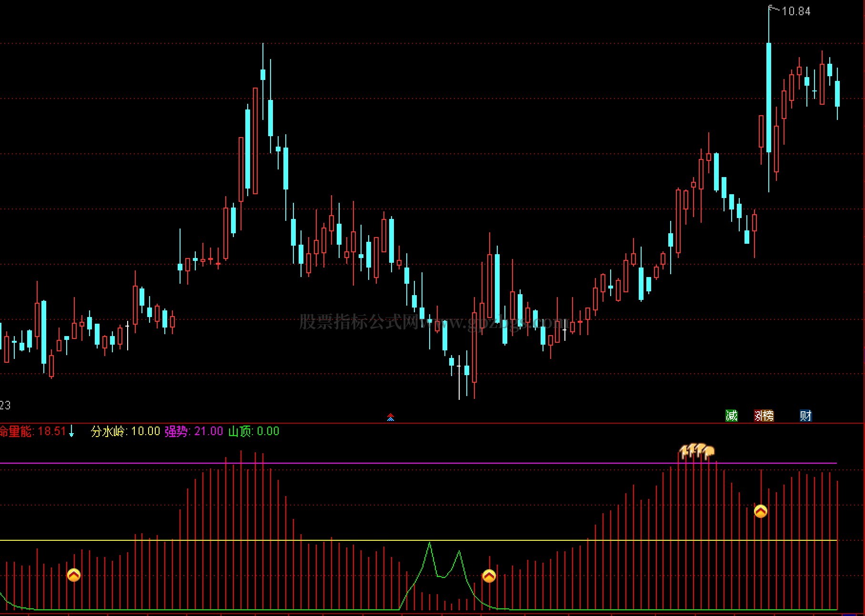The height and width of the screenshot is (616, 865).
Task: Select the green 山顶: 0.00 label
Action: [254, 431]
